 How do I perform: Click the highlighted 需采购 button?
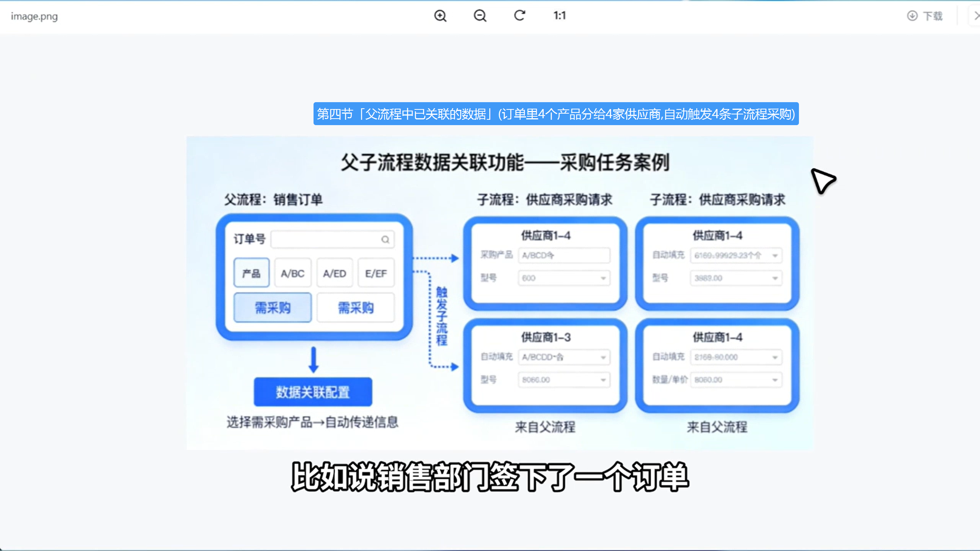coord(273,308)
